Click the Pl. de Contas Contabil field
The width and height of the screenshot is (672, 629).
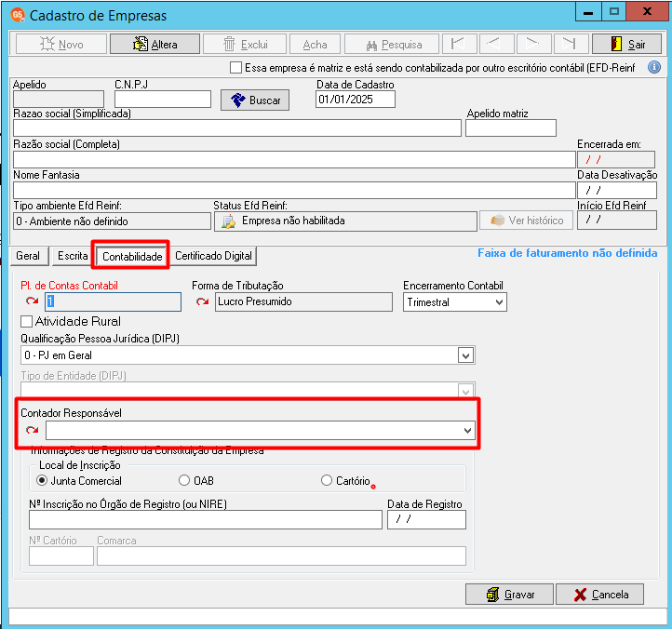[113, 301]
